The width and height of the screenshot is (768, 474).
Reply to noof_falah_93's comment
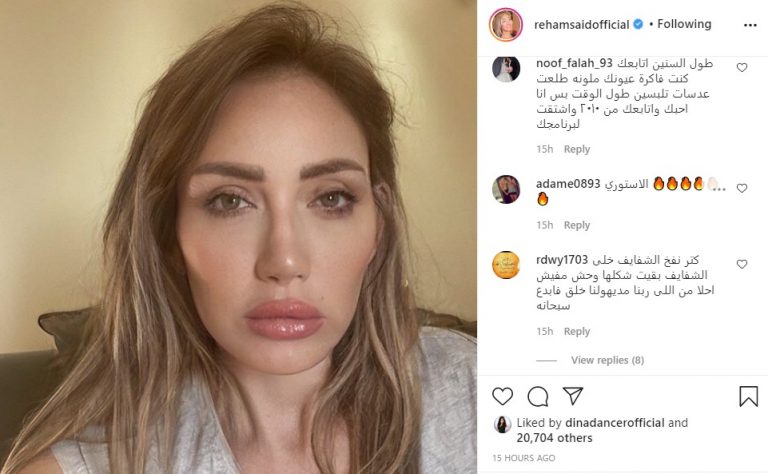[x=576, y=149]
